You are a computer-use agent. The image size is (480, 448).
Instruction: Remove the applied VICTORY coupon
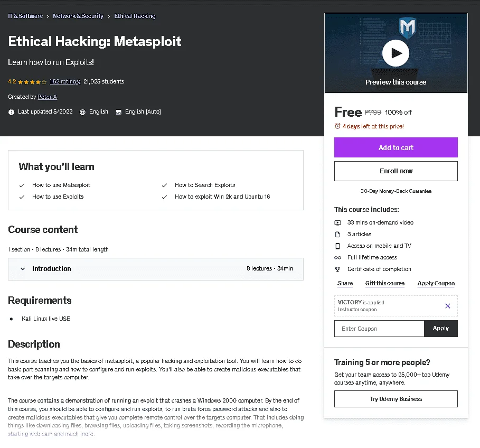(448, 306)
